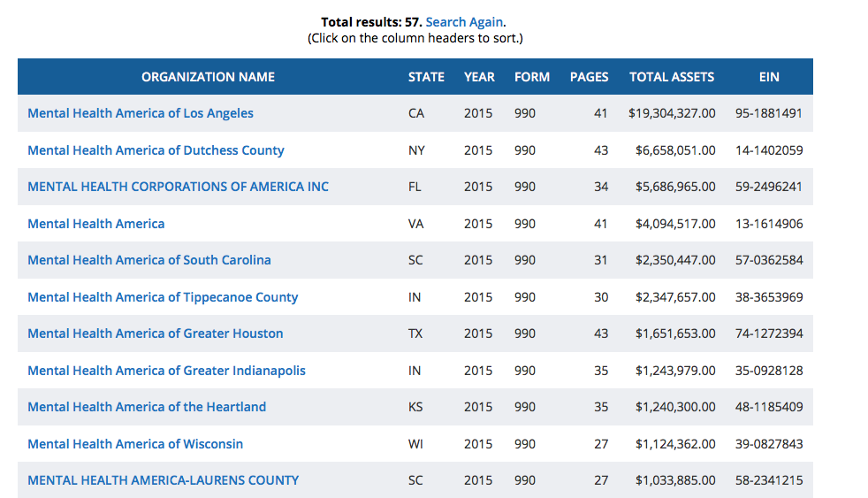Open Mental Health America of Tippecanoe County
868x498 pixels.
163,297
